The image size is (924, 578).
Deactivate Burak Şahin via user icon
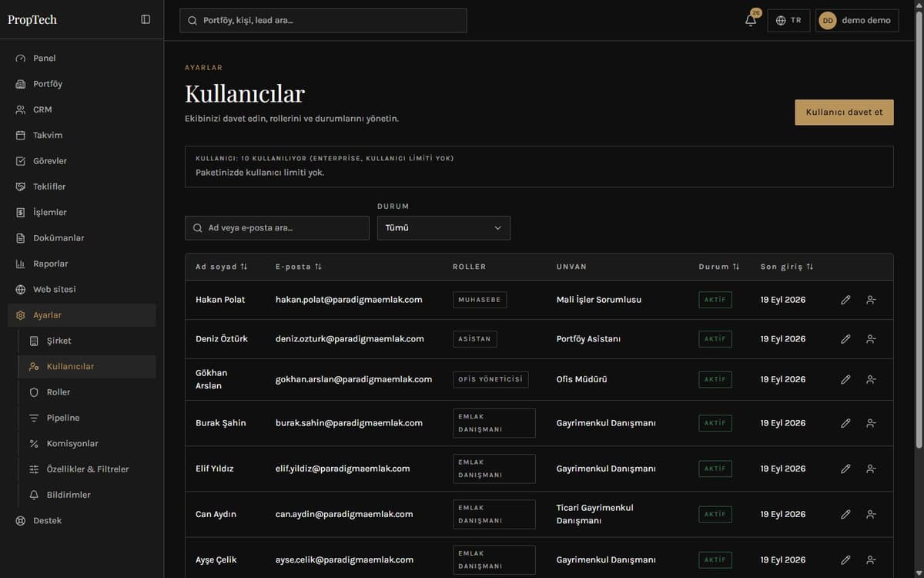pyautogui.click(x=871, y=423)
